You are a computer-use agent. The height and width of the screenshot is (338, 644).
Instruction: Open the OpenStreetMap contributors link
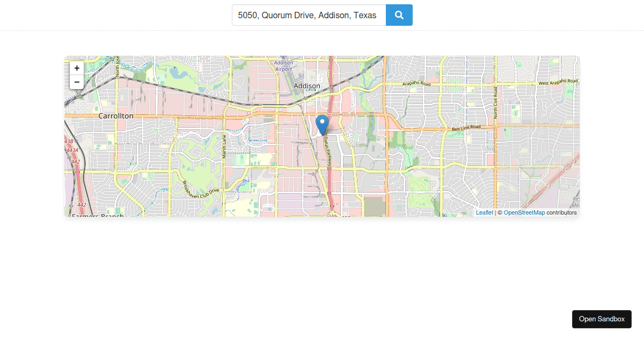pos(523,212)
